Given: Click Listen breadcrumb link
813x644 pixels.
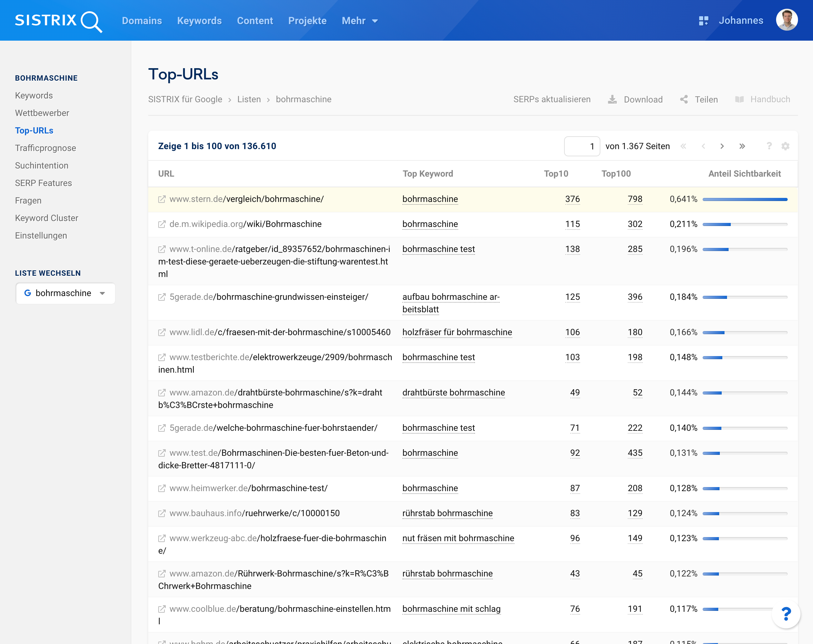Looking at the screenshot, I should (x=249, y=99).
